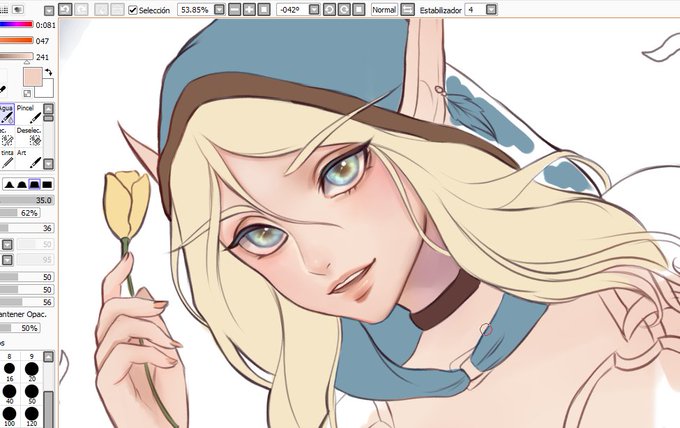This screenshot has width=680, height=428.
Task: Swap foreground and background colors
Action: (x=48, y=72)
